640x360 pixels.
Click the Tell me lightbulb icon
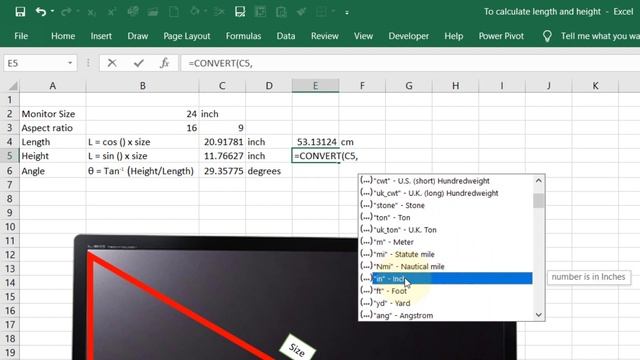[x=547, y=36]
